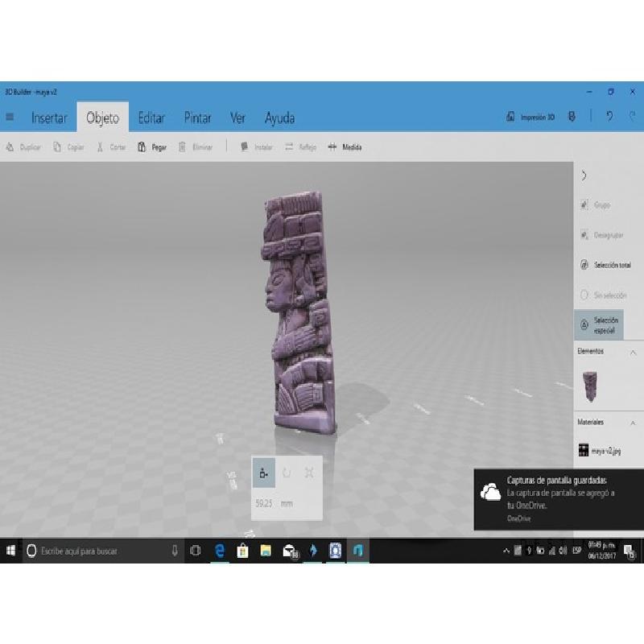Toggle Selección especial mode
This screenshot has height=644, width=644.
tap(599, 325)
